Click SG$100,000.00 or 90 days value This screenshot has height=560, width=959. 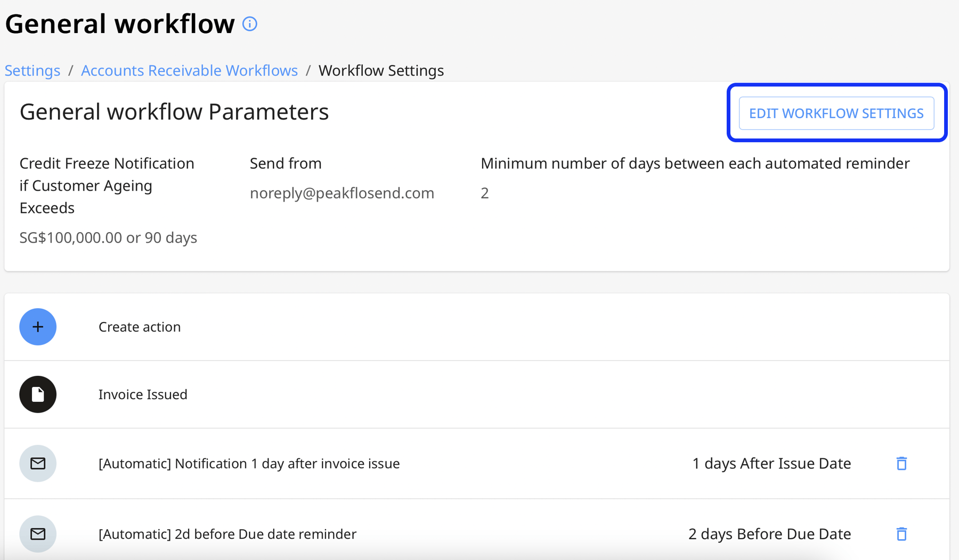[108, 237]
